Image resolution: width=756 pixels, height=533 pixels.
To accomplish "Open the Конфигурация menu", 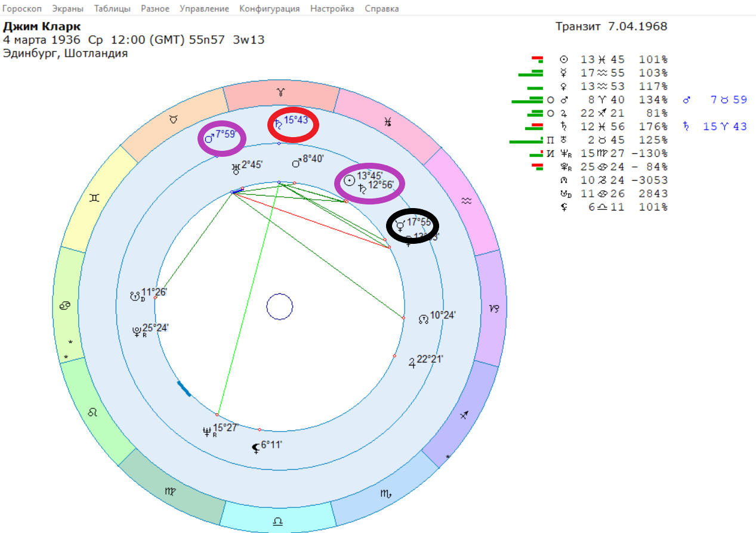I will pos(269,8).
